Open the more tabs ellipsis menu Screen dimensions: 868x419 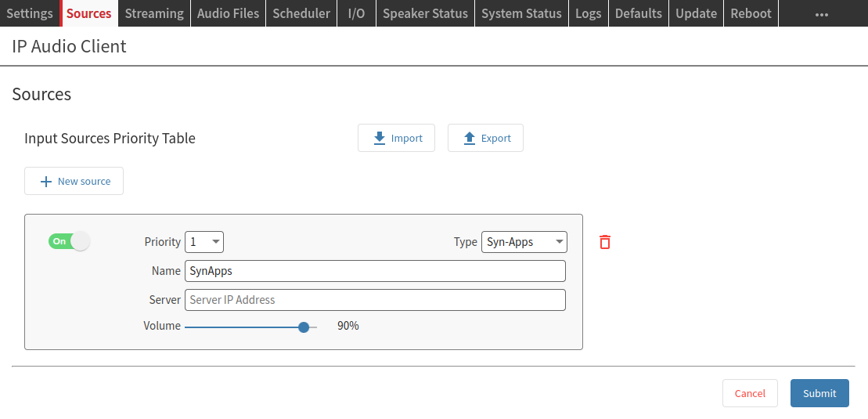click(821, 14)
